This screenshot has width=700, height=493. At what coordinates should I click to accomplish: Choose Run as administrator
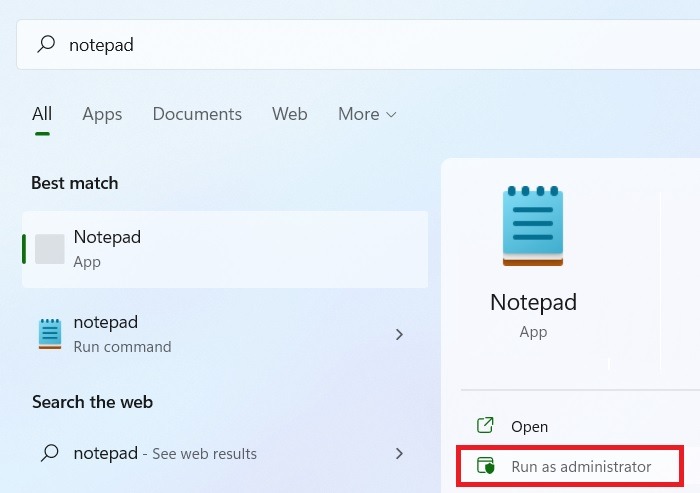[570, 466]
